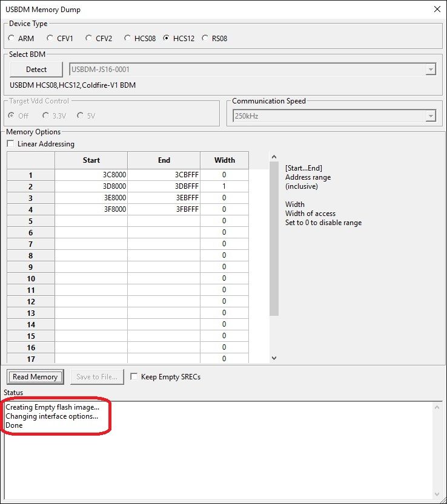The width and height of the screenshot is (447, 504).
Task: Click row header 16 in memory table
Action: point(30,347)
